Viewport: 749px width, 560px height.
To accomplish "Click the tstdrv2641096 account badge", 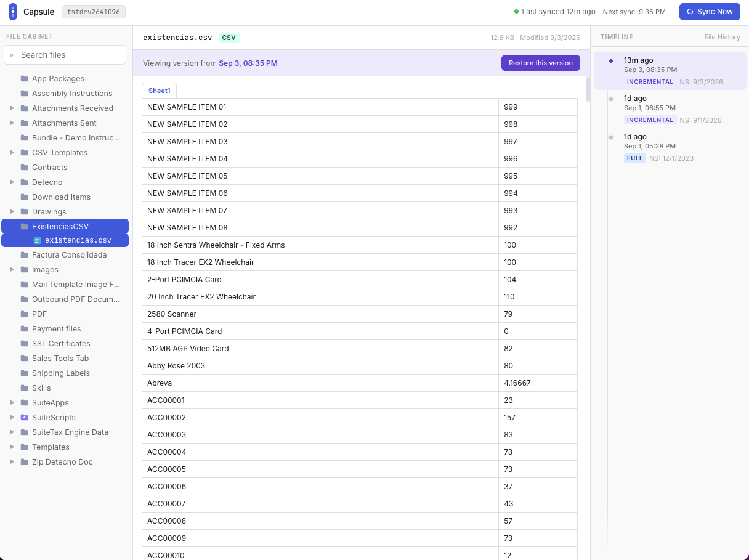I will (x=94, y=12).
